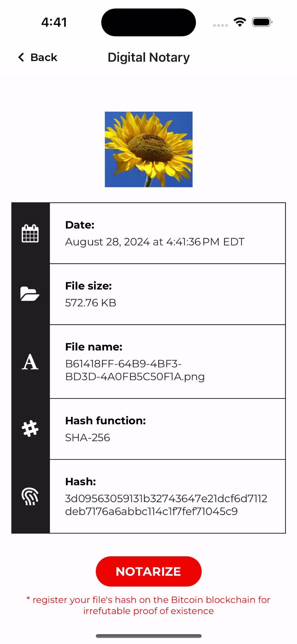Open the sunflower image thumbnail
297x644 pixels.
click(x=148, y=149)
